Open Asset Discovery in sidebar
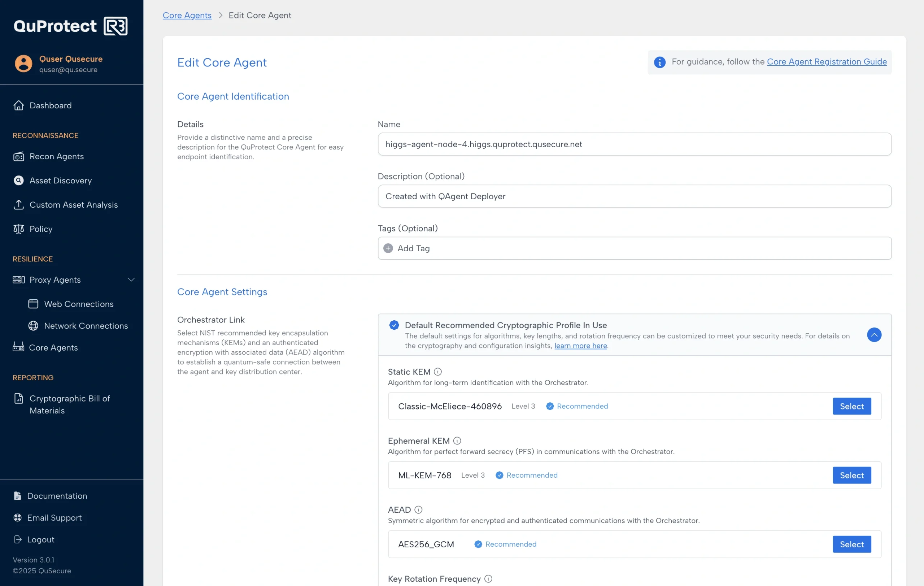924x586 pixels. [x=61, y=181]
